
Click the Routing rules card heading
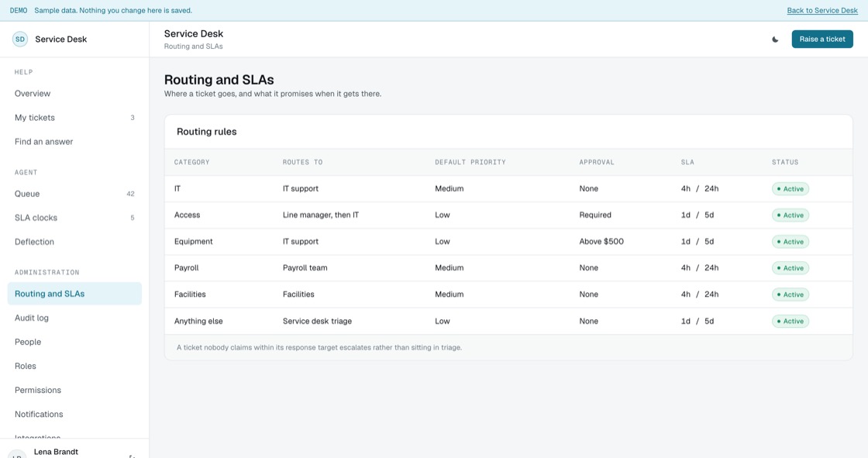tap(206, 132)
